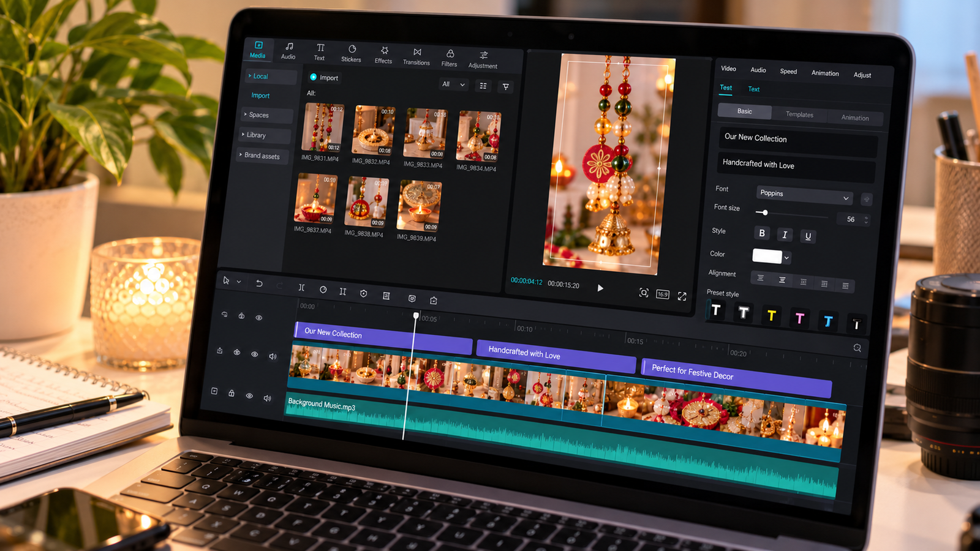This screenshot has height=551, width=980.
Task: Open the Transitions panel
Action: tap(417, 57)
